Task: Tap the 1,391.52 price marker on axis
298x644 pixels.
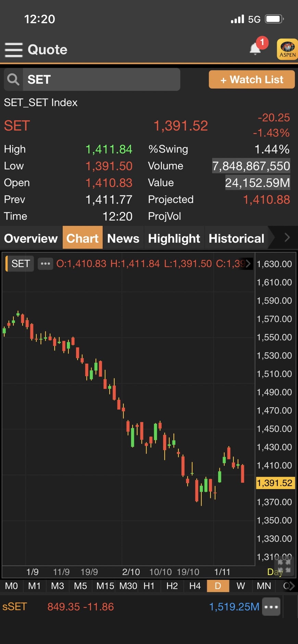Action: click(x=275, y=483)
